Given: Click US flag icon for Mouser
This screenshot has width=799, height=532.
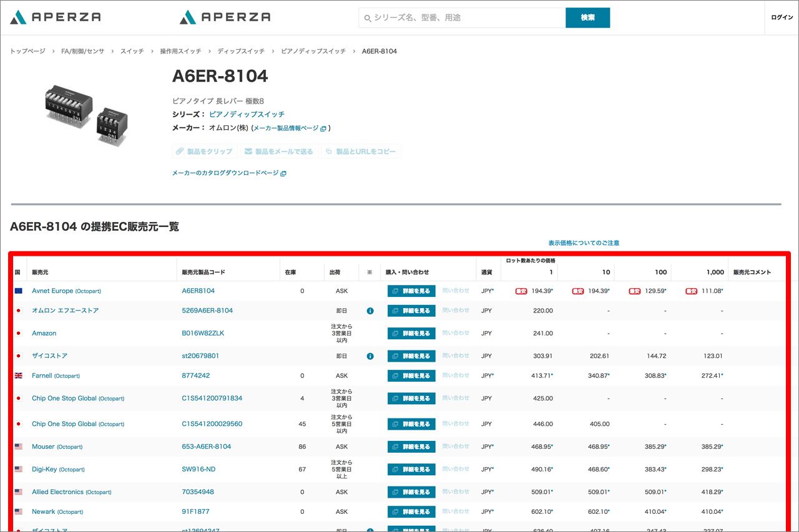Looking at the screenshot, I should [x=18, y=447].
